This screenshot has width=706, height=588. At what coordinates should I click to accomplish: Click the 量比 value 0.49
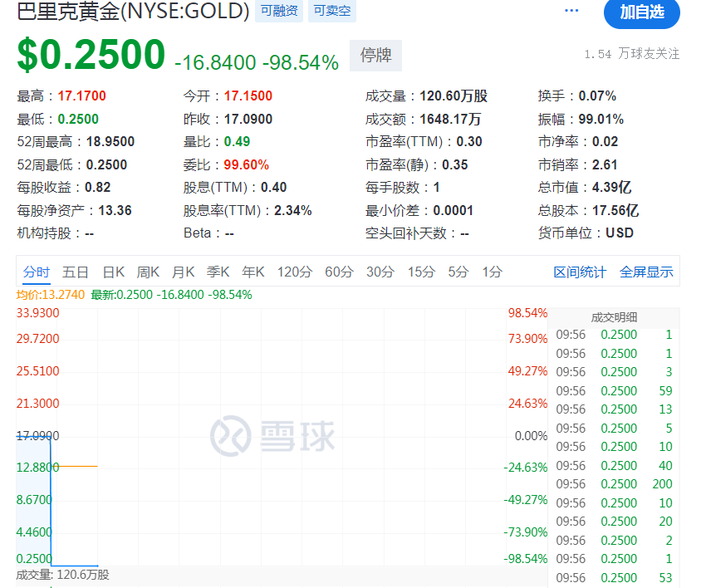pyautogui.click(x=237, y=142)
